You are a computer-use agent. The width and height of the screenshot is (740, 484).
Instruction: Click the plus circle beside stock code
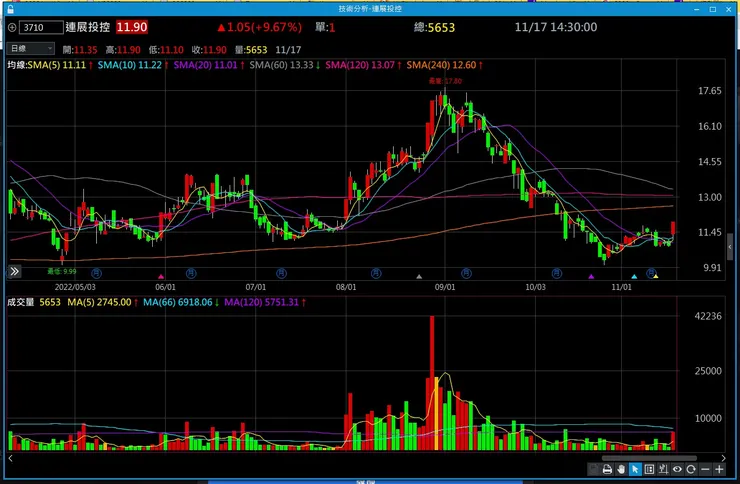coord(12,27)
